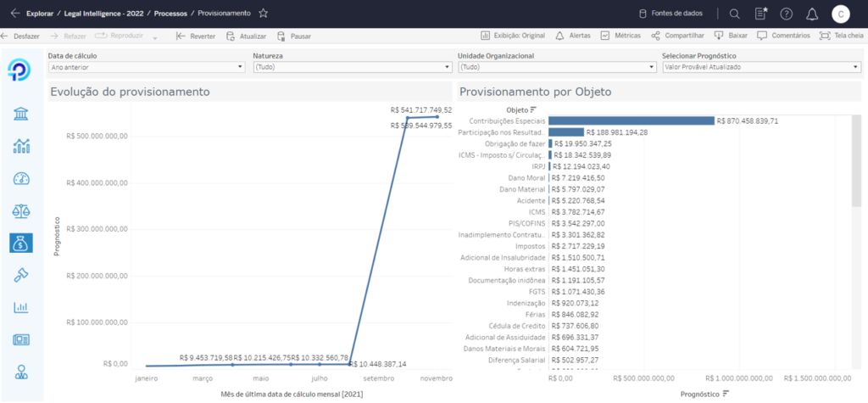Open the search magnifier icon
The image size is (868, 403).
coord(735,14)
